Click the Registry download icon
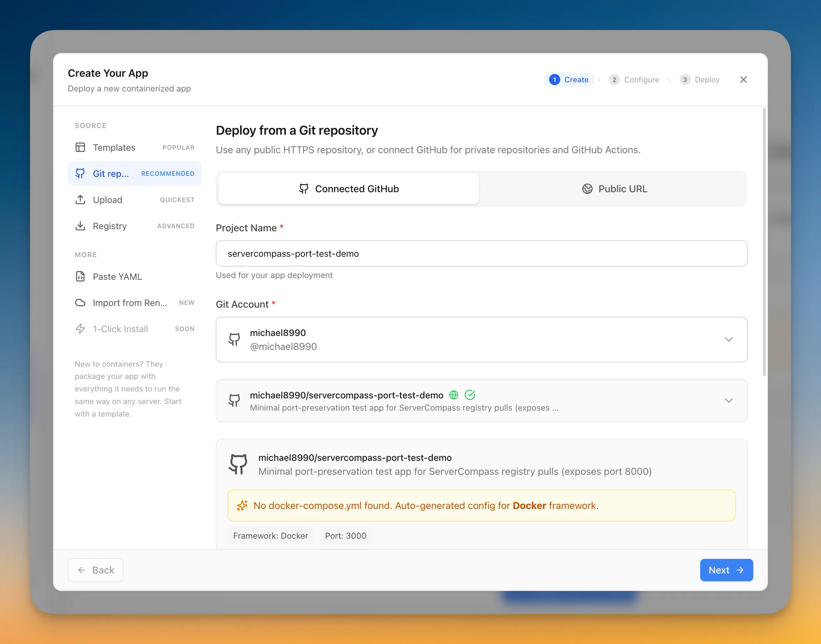 pyautogui.click(x=80, y=226)
